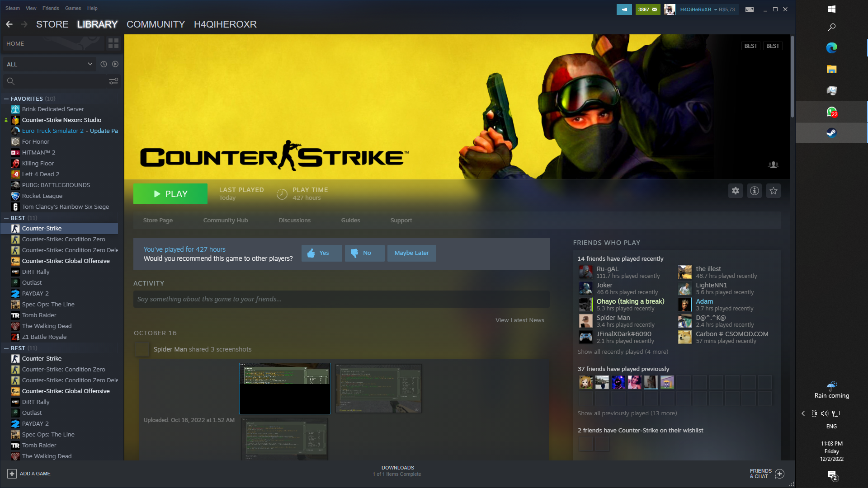Click the announcements megaphone icon
Viewport: 868px width, 488px height.
point(624,9)
